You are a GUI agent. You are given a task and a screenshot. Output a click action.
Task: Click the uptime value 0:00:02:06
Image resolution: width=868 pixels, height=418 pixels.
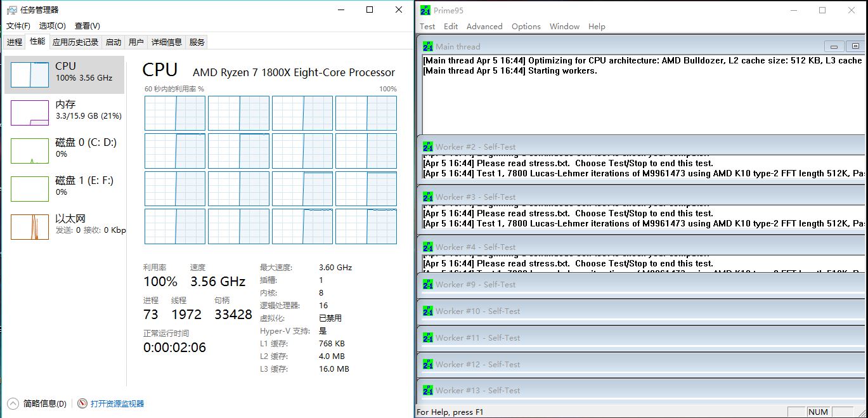[174, 347]
